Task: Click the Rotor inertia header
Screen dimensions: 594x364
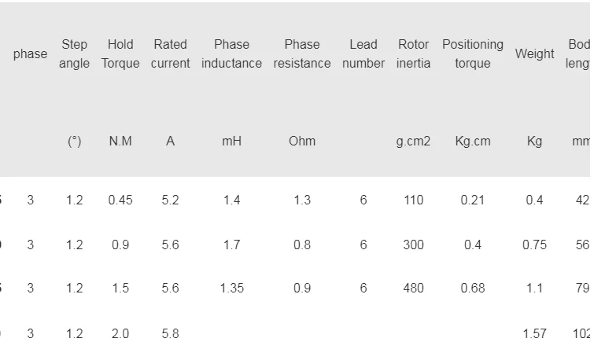Action: 413,53
